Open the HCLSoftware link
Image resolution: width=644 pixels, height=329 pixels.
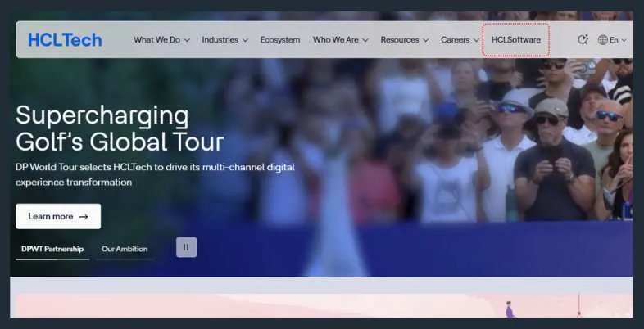pos(516,40)
